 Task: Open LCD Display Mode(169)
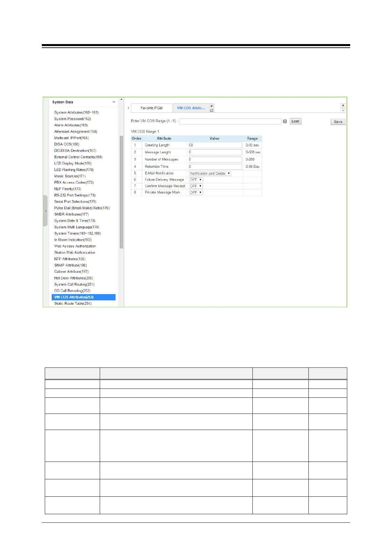pyautogui.click(x=73, y=163)
